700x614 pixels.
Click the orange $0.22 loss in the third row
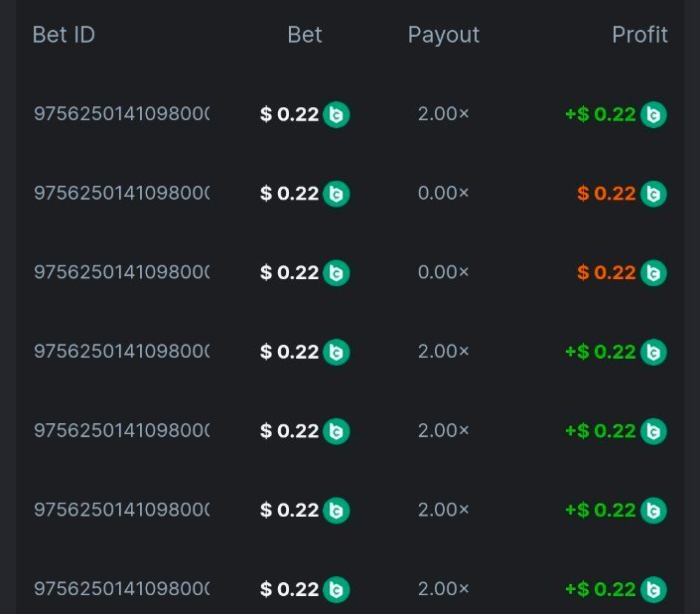click(x=606, y=272)
